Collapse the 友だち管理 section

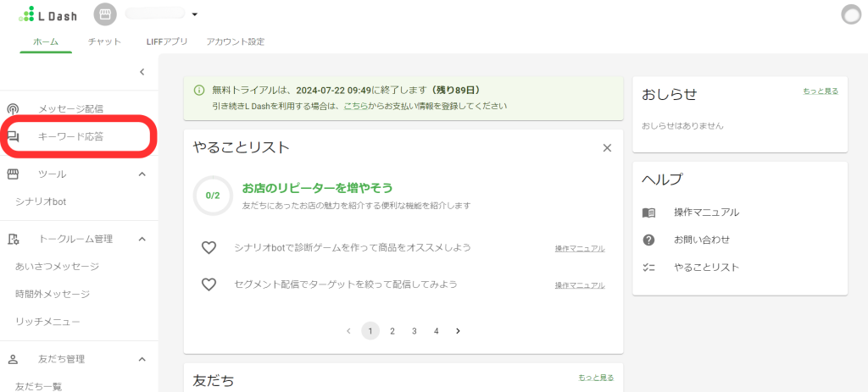(x=142, y=359)
